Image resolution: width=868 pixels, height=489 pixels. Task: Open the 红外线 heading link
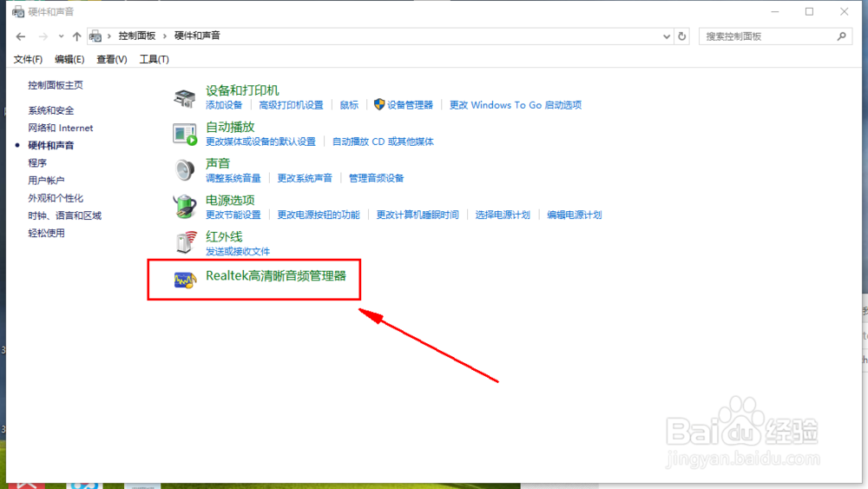pos(224,236)
